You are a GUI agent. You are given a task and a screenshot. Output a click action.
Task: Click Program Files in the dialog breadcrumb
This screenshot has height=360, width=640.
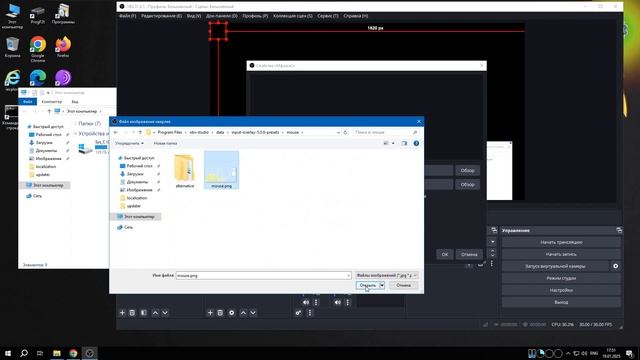170,132
